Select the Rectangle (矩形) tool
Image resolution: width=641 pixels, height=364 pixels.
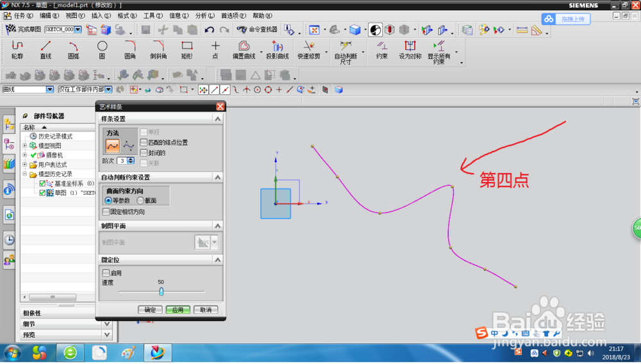pyautogui.click(x=187, y=50)
